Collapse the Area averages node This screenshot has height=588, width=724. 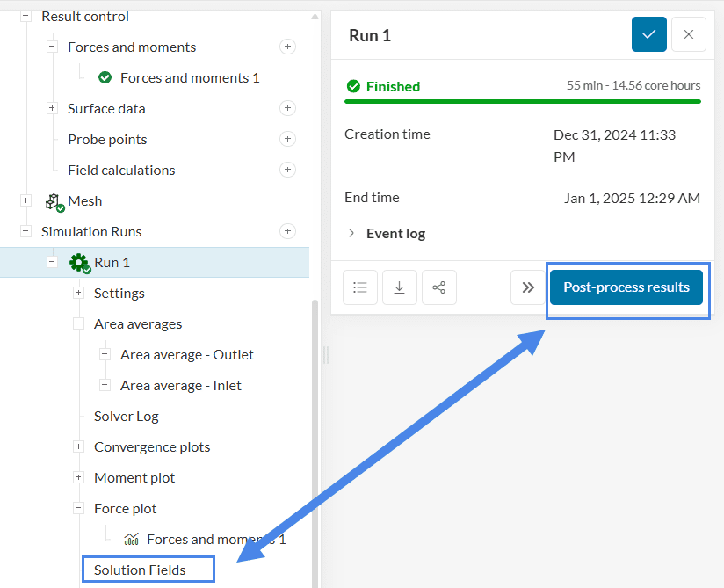click(78, 323)
